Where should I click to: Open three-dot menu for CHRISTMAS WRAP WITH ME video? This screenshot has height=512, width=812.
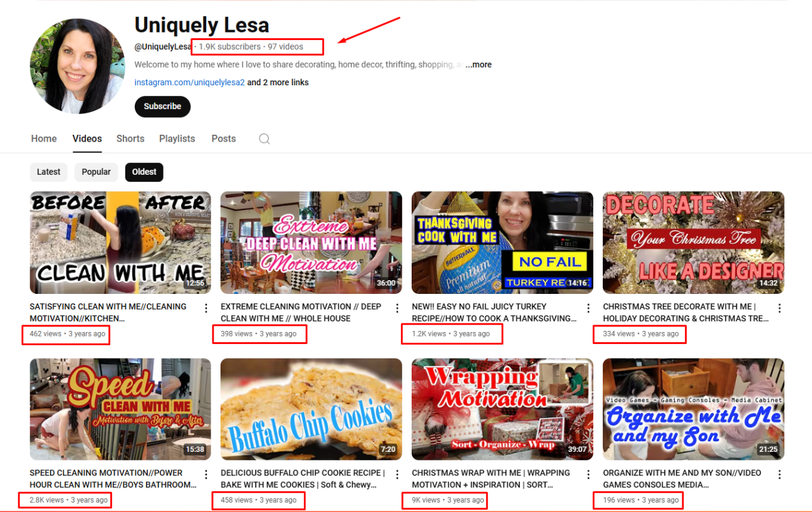(588, 474)
